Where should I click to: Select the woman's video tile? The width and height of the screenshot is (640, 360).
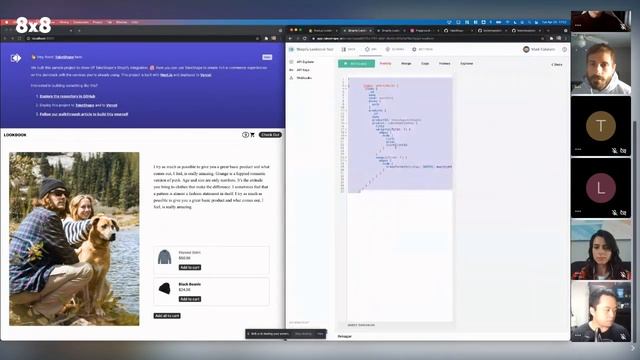601,250
